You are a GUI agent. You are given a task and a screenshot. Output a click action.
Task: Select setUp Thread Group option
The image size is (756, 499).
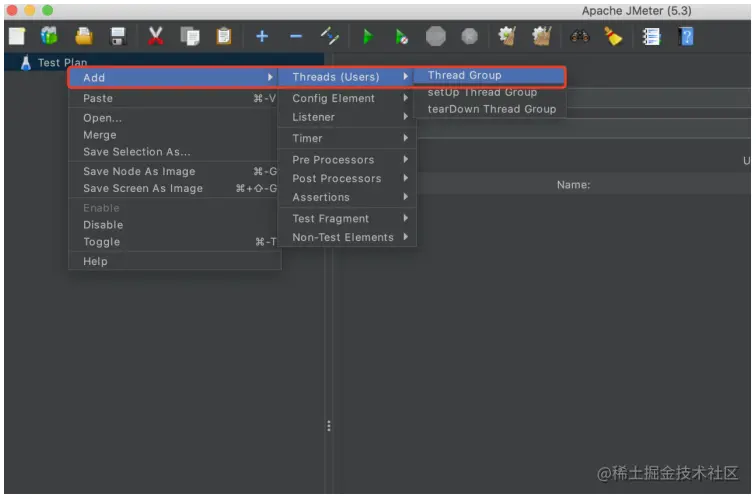pos(490,92)
